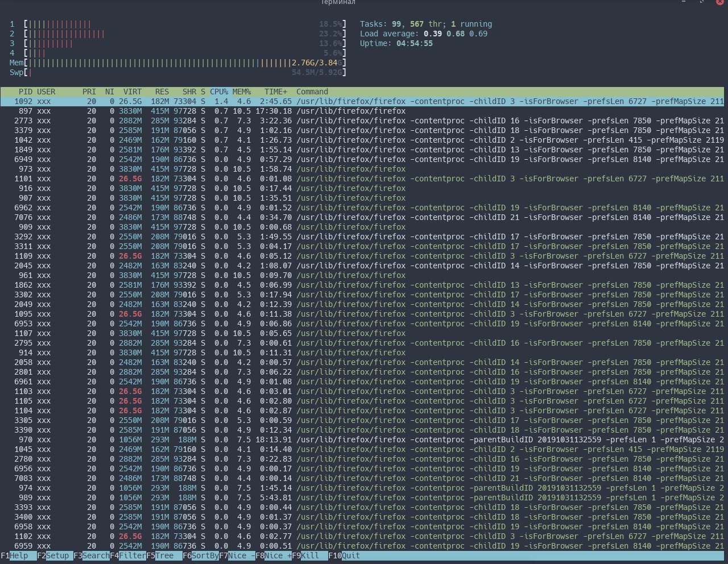Sort by the PID column header
728x564 pixels.
click(26, 92)
